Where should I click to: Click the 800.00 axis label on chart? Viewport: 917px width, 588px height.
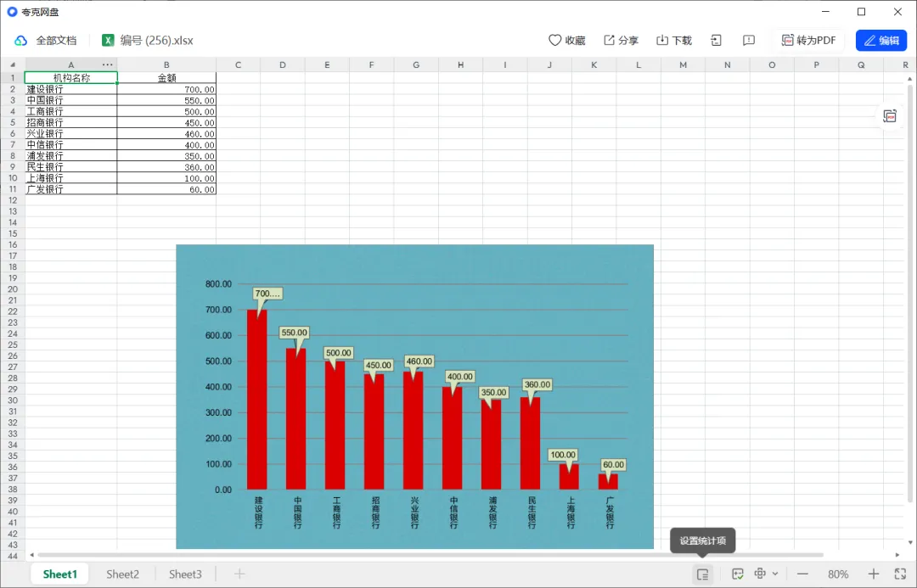219,284
